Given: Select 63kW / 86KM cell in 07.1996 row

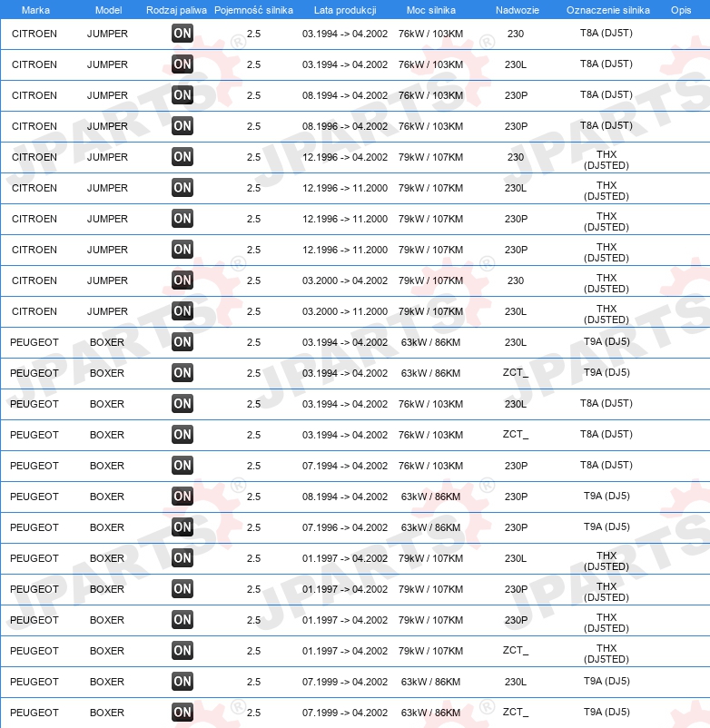Looking at the screenshot, I should click(431, 527).
